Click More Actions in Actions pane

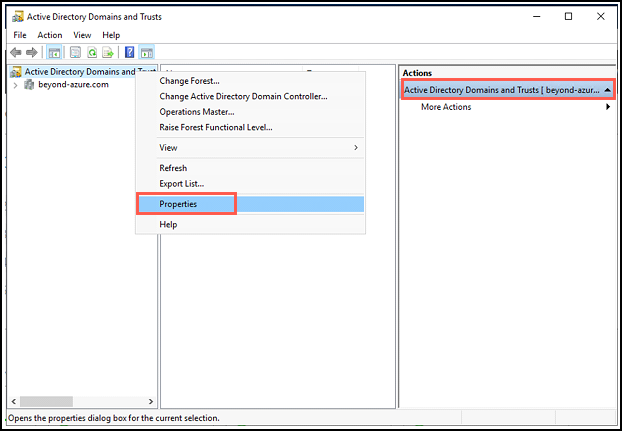coord(446,107)
